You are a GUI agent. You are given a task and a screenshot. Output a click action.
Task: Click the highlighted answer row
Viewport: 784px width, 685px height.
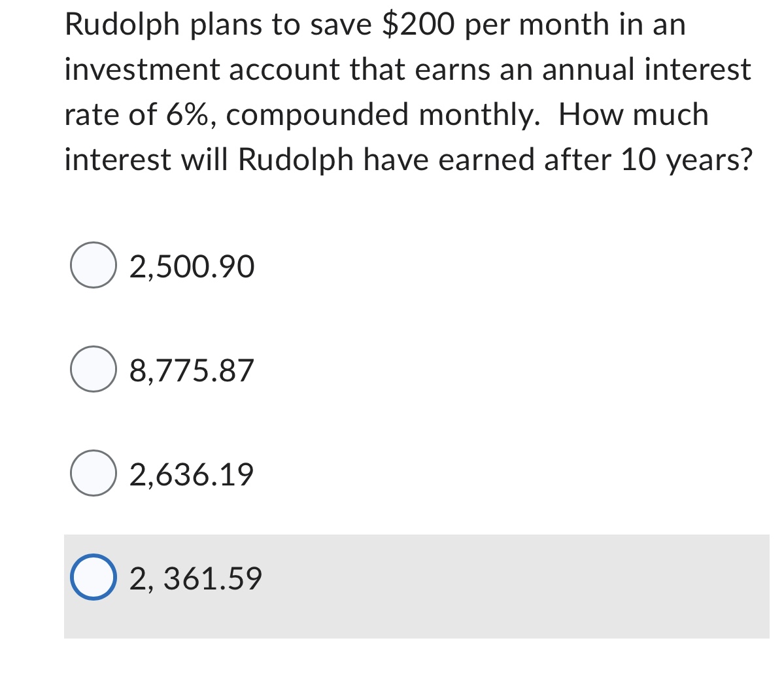pos(392,584)
